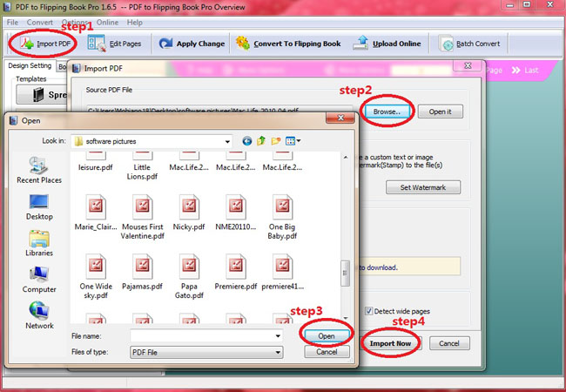Image resolution: width=566 pixels, height=392 pixels.
Task: Cancel the Open file dialog
Action: click(327, 352)
